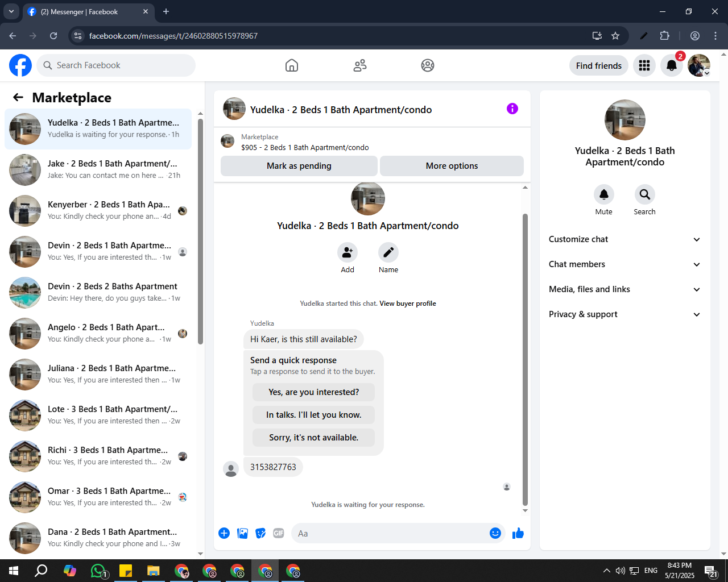Viewport: 728px width, 582px height.
Task: Open $905 - 2 Beds 1 Bath listing
Action: [x=305, y=147]
